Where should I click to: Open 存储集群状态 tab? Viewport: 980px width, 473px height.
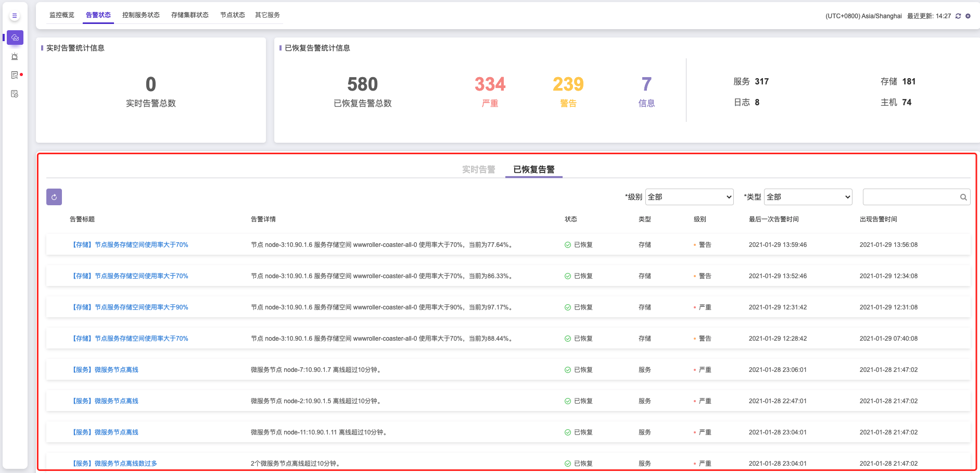(190, 15)
